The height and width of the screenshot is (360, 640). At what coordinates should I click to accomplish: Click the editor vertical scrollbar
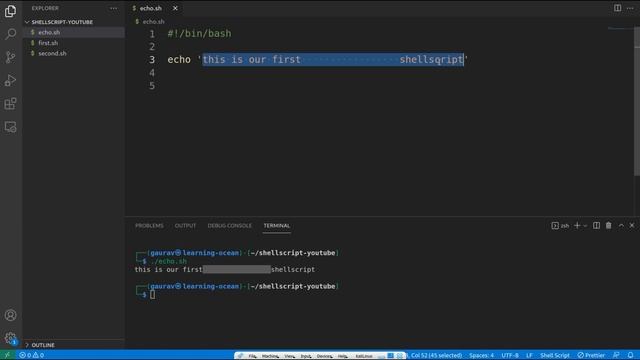pos(637,102)
